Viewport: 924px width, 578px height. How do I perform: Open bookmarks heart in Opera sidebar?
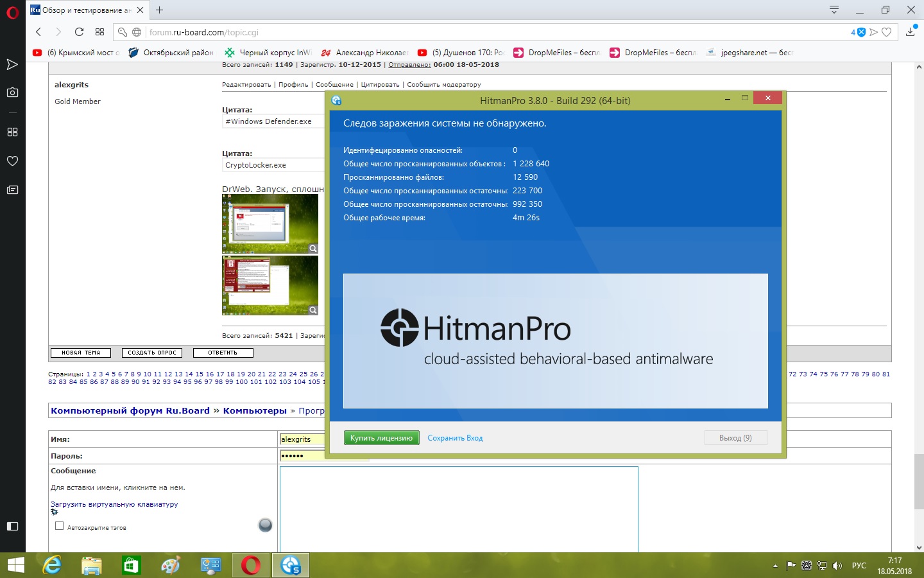12,161
